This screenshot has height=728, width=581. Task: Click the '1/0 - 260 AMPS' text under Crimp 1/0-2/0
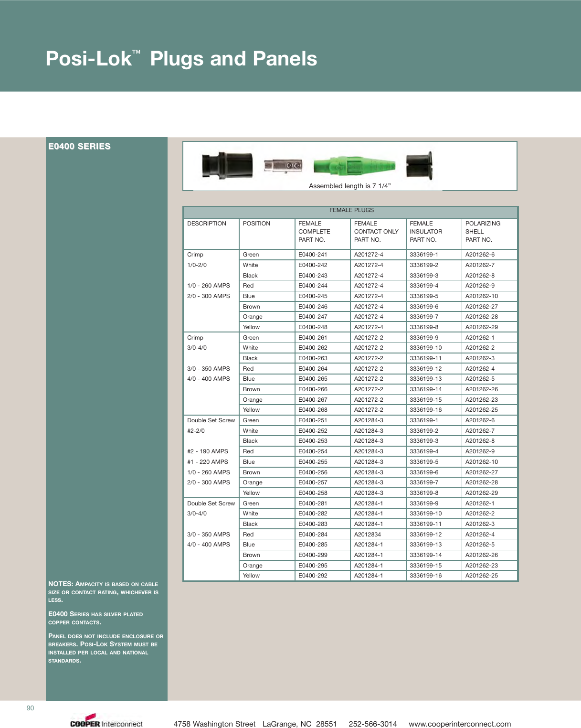[209, 286]
